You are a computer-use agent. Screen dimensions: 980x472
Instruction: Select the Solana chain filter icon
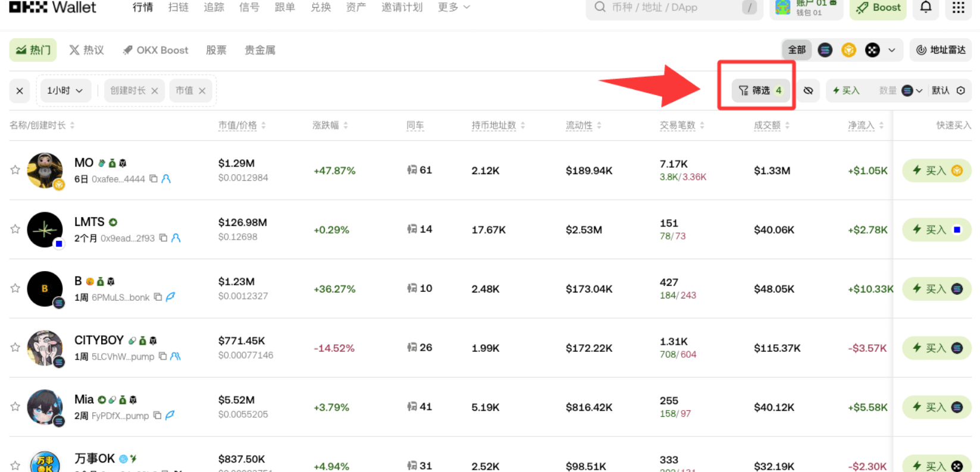tap(825, 50)
